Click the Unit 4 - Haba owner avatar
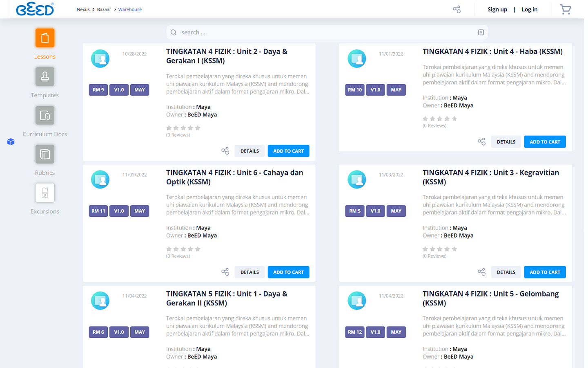The width and height of the screenshot is (588, 368). click(x=356, y=58)
